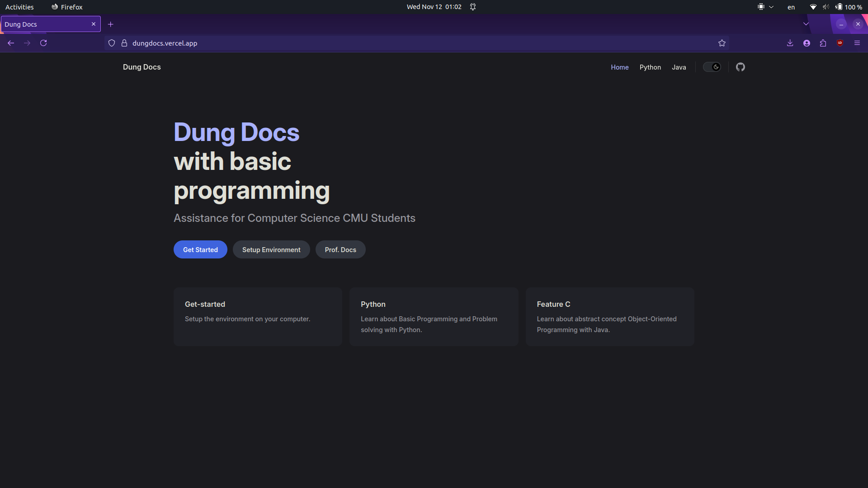Image resolution: width=868 pixels, height=488 pixels.
Task: Open the GitHub icon link
Action: pyautogui.click(x=740, y=67)
